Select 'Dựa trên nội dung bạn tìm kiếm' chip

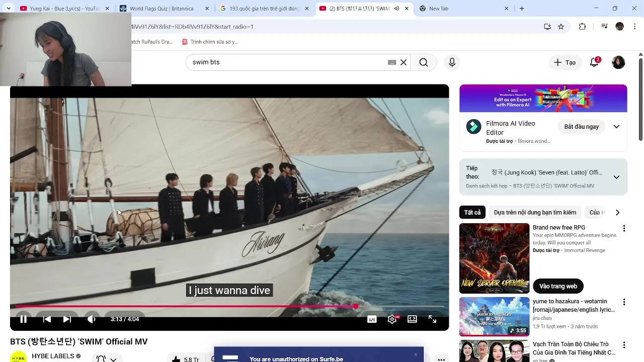[535, 212]
